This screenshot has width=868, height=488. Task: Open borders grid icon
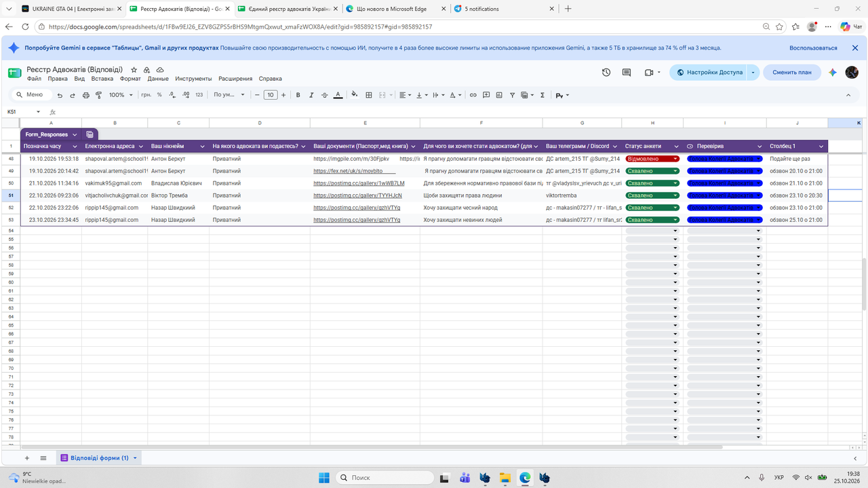[x=369, y=95]
